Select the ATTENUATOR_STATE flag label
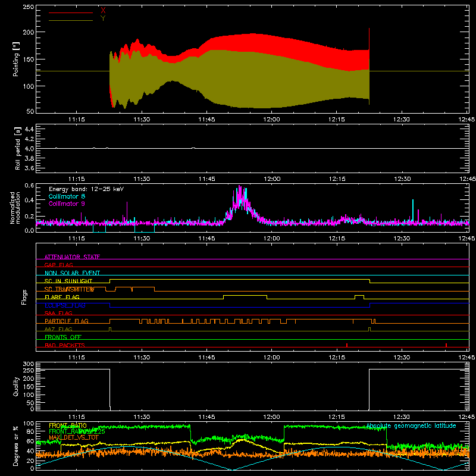The height and width of the screenshot is (476, 476). pyautogui.click(x=72, y=257)
